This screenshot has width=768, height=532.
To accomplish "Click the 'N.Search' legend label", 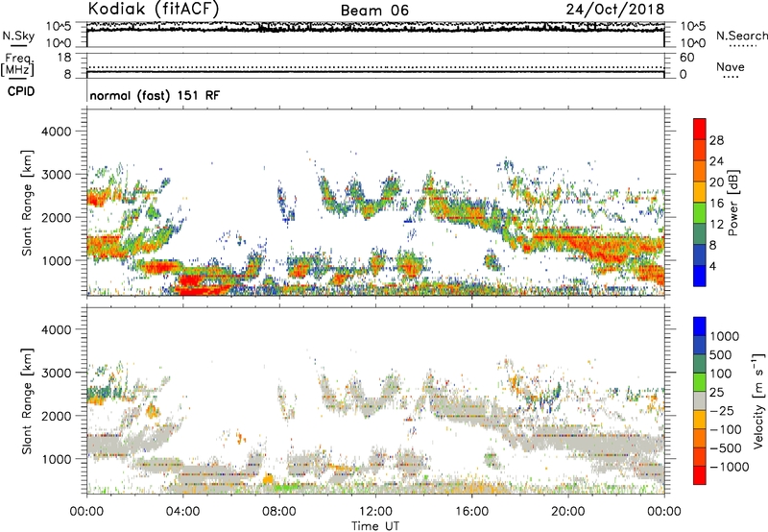I will [x=741, y=36].
